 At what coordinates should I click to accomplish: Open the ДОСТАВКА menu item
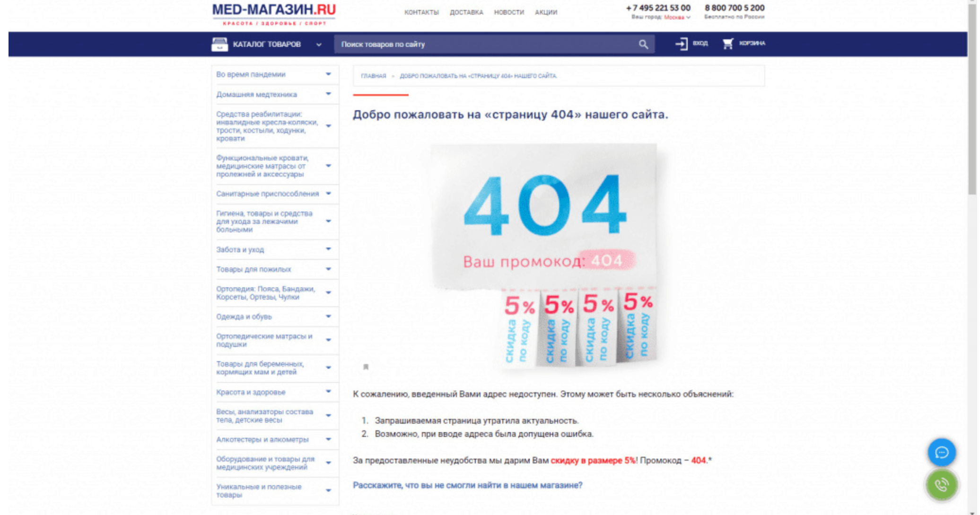tap(466, 12)
